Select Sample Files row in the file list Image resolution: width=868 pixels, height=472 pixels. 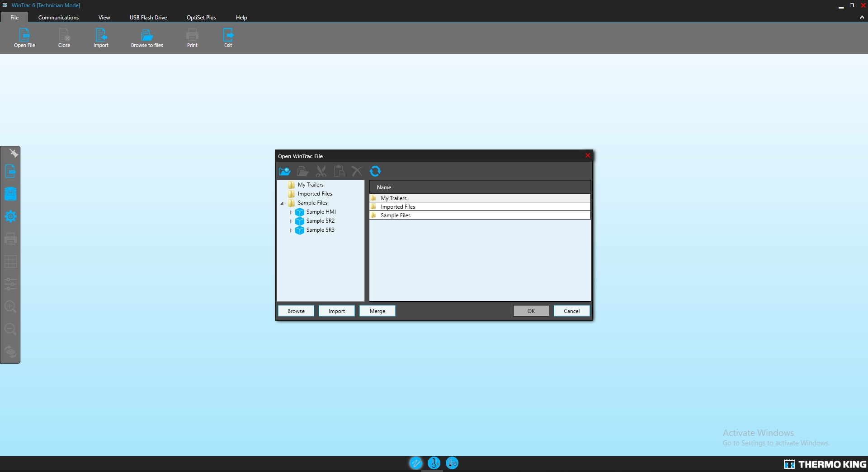pyautogui.click(x=480, y=215)
